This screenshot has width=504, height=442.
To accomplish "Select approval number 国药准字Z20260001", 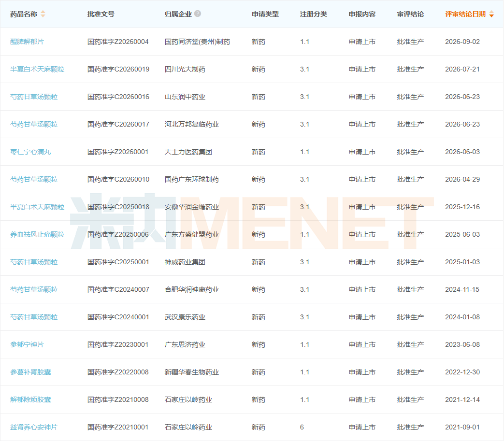I will [118, 152].
